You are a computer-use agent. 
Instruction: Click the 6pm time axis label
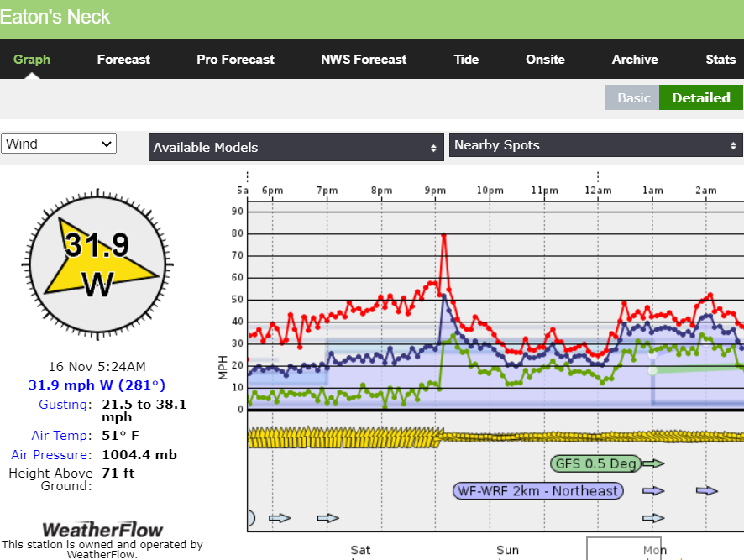(272, 191)
